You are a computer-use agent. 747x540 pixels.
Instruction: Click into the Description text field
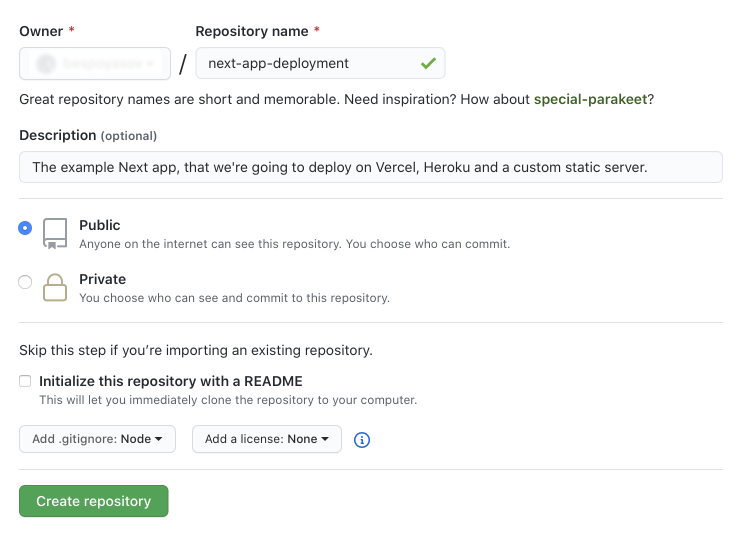pyautogui.click(x=371, y=167)
